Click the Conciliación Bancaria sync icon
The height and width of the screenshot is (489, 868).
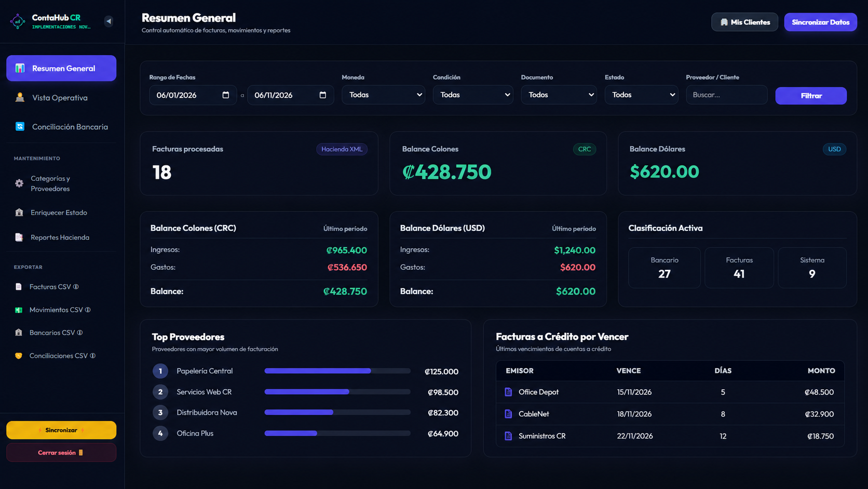coord(20,126)
